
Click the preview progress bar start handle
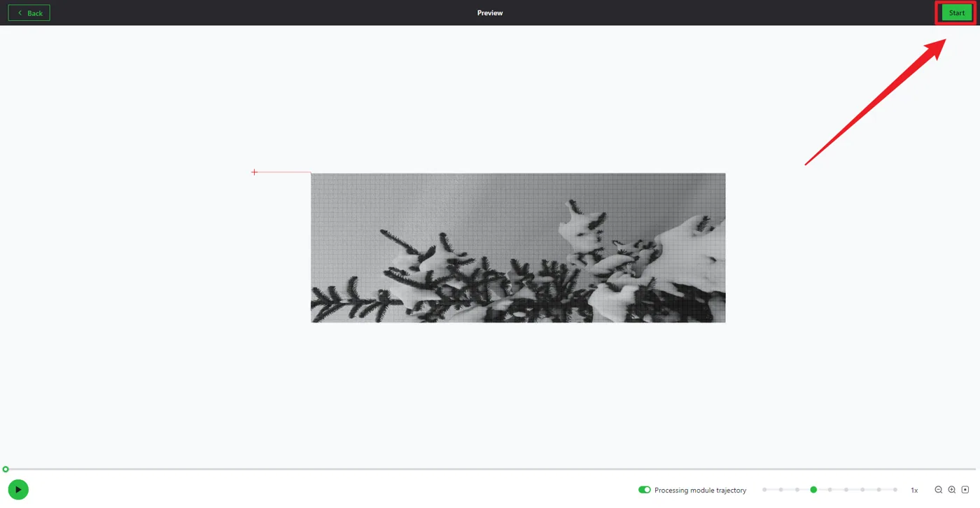(x=6, y=470)
